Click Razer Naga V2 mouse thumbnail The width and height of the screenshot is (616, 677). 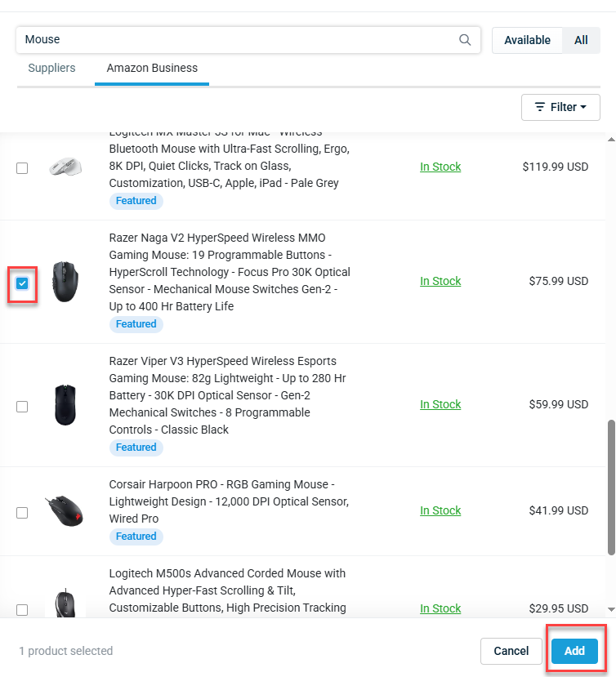coord(65,282)
